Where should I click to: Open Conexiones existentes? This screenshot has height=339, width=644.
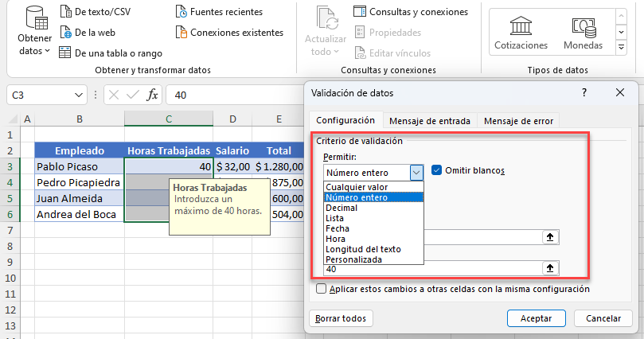(229, 32)
